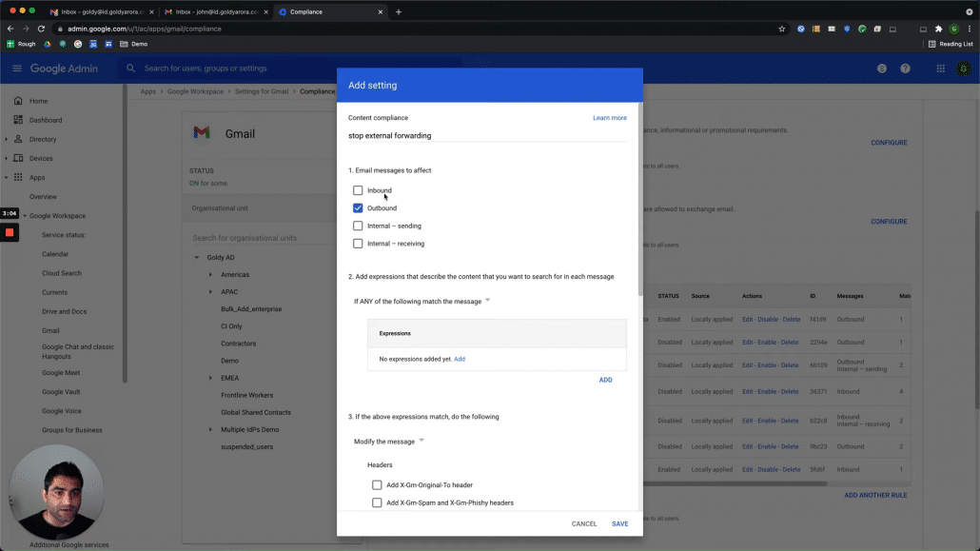980x551 pixels.
Task: Expand Multiple IdPs Demo unit
Action: point(210,430)
